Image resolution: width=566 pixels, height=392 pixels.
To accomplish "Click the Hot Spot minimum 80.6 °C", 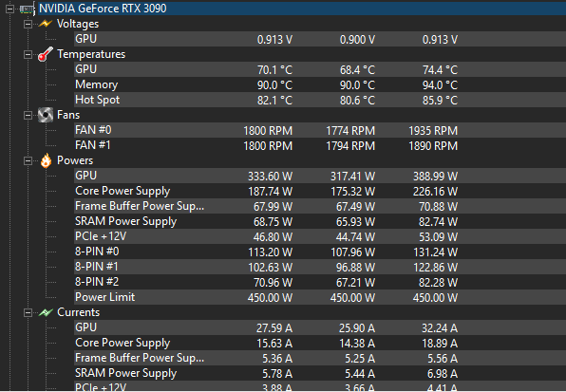I will point(357,101).
